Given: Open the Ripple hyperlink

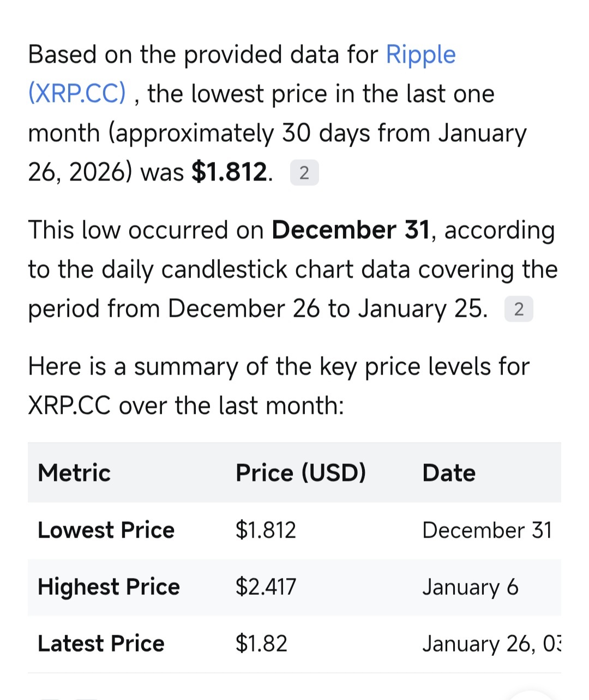Looking at the screenshot, I should tap(420, 56).
